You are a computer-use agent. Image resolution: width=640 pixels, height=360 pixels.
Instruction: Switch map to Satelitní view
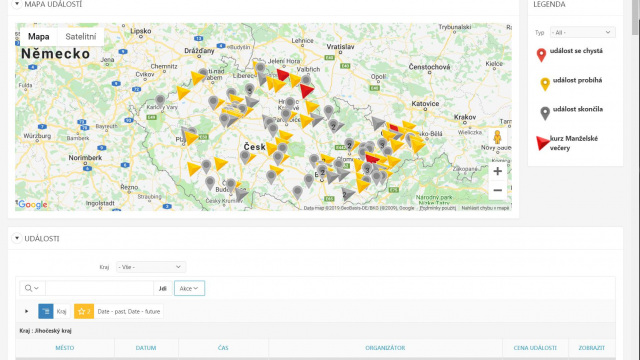[81, 37]
